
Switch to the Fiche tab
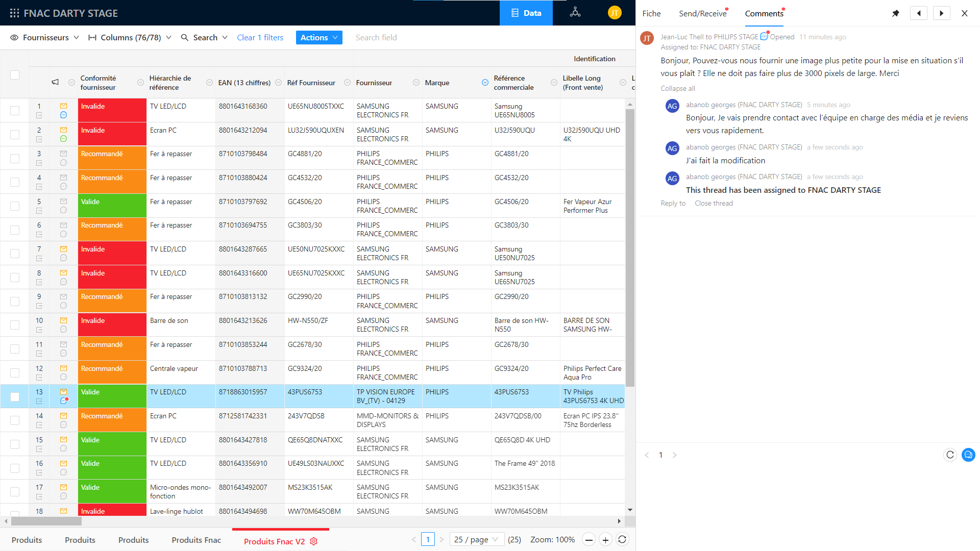click(x=651, y=14)
